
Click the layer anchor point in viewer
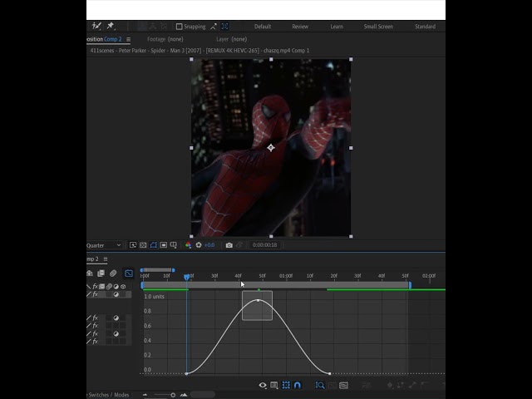(271, 148)
